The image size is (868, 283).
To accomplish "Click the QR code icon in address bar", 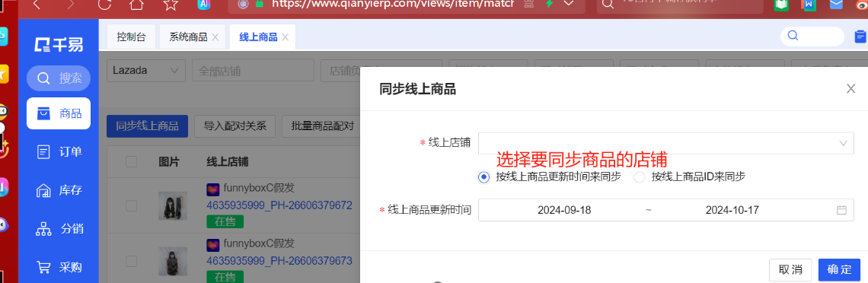I will click(528, 5).
